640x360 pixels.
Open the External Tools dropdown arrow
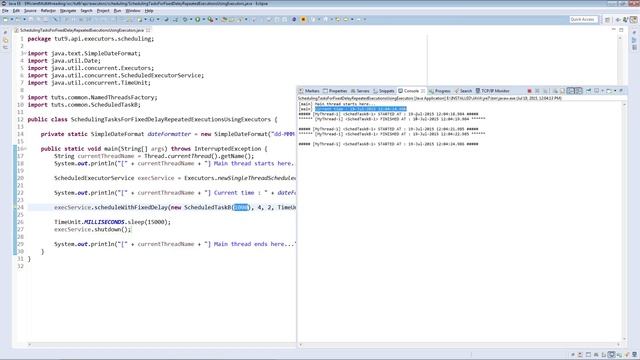[x=216, y=19]
